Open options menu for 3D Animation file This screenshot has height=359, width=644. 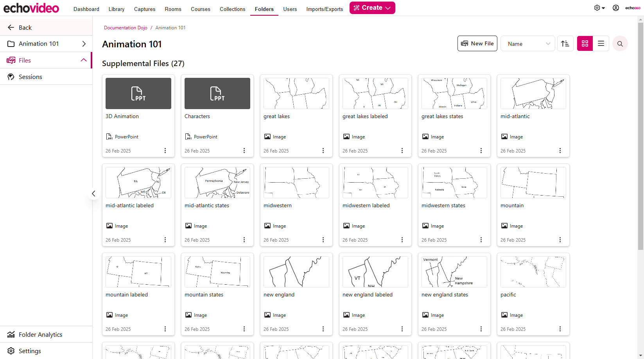(x=165, y=151)
